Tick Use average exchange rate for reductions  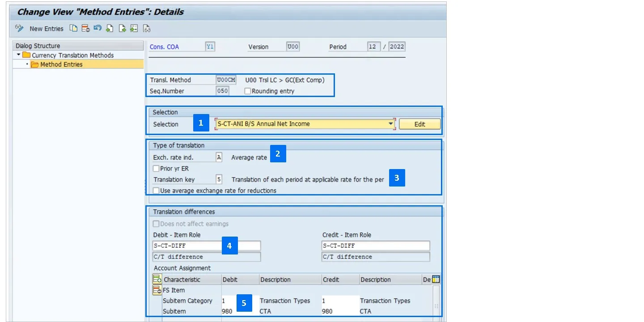coord(156,191)
